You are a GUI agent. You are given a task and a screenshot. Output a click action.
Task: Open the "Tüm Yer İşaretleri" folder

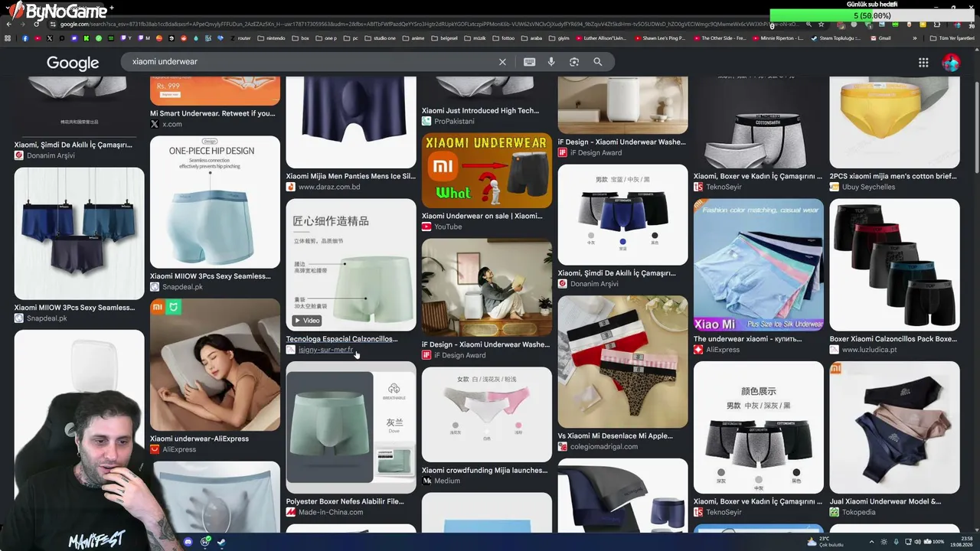click(952, 38)
